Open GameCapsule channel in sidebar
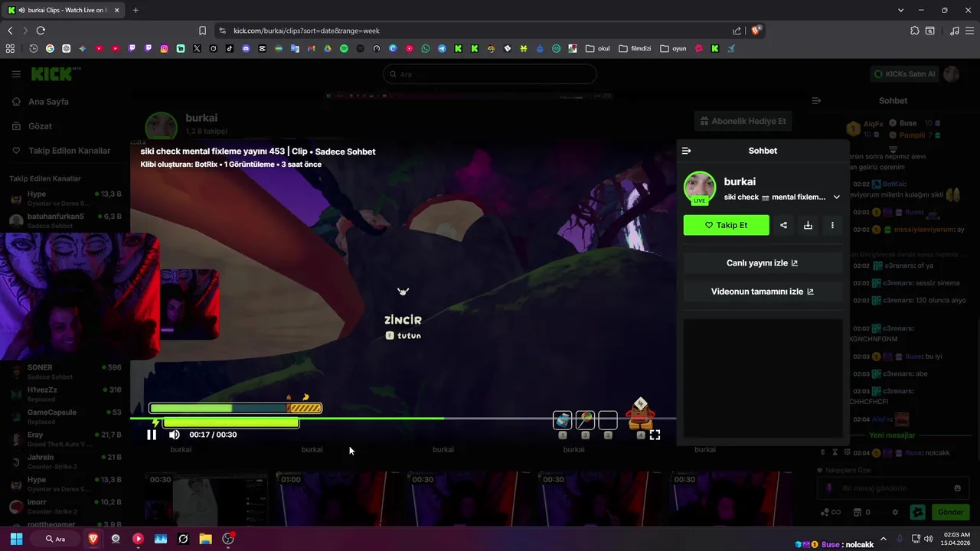This screenshot has width=980, height=551. 64,416
